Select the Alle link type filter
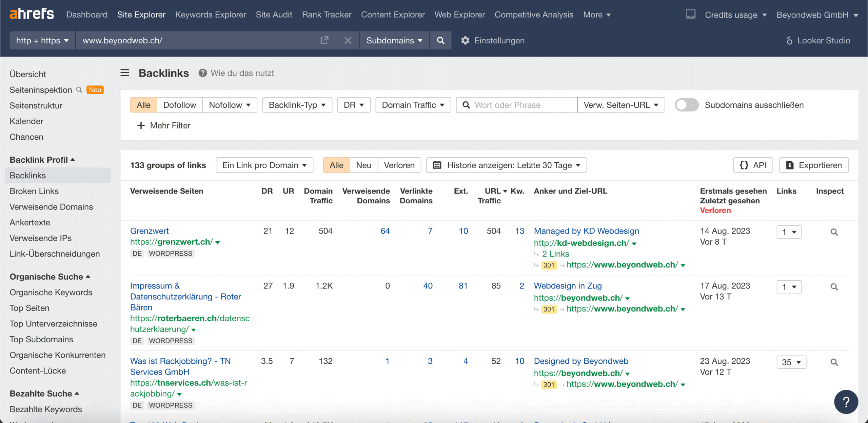The height and width of the screenshot is (423, 868). point(143,105)
